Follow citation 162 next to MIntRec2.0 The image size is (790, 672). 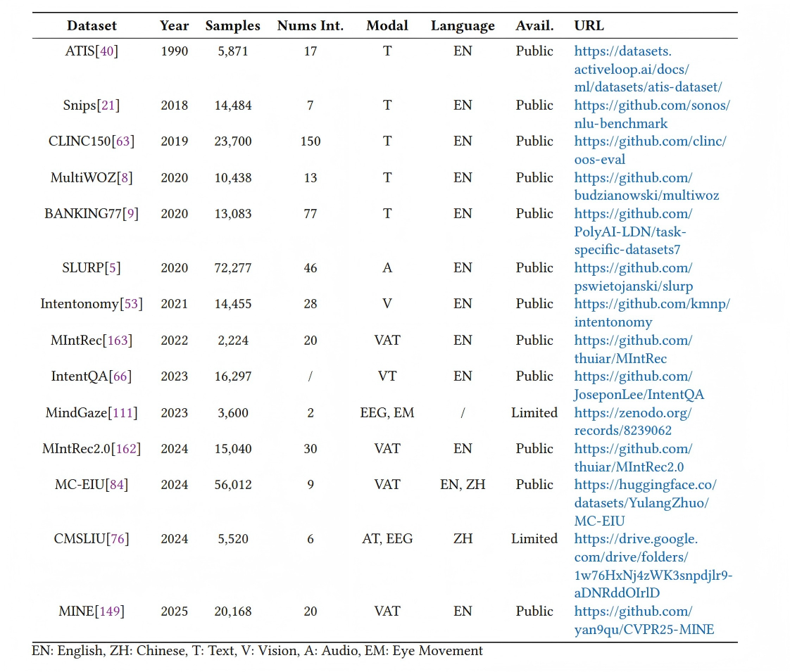pos(126,449)
